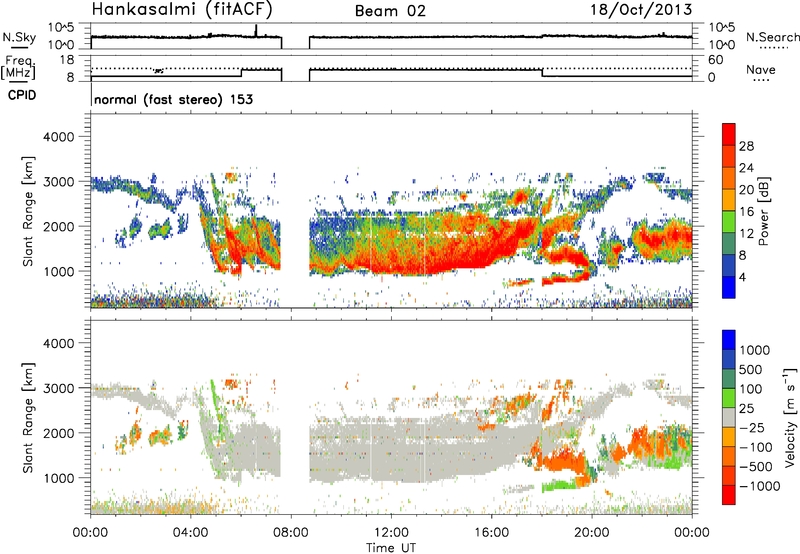
Task: Click the Slant Range label of power panel
Action: pos(28,212)
